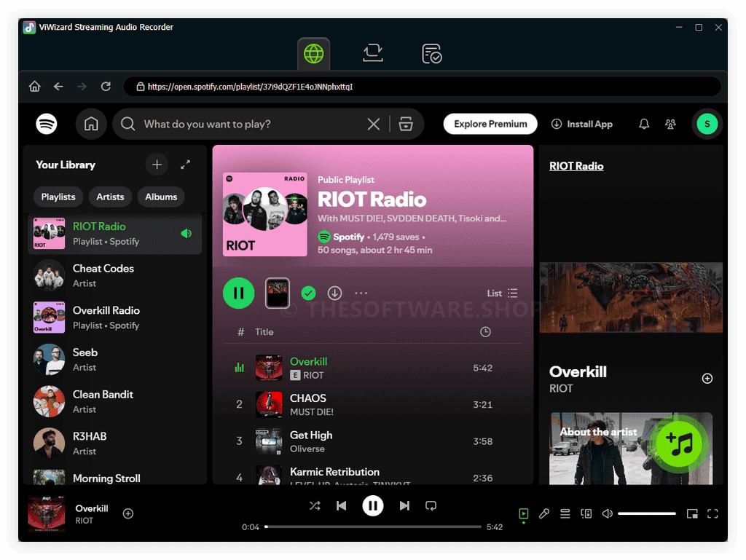Click the playlist download icon
Viewport: 746px width, 560px height.
(x=334, y=293)
